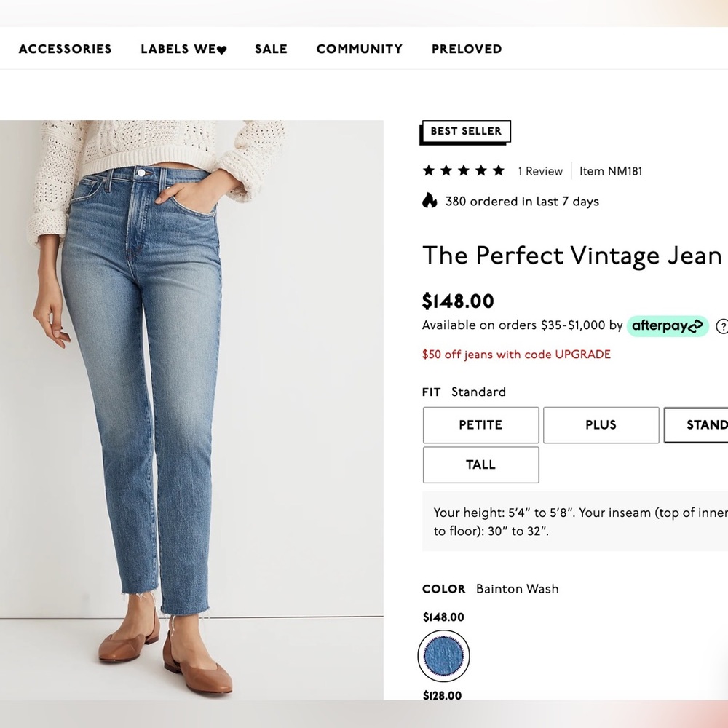Image resolution: width=728 pixels, height=728 pixels.
Task: Go to the PRELOVED section
Action: click(x=466, y=49)
